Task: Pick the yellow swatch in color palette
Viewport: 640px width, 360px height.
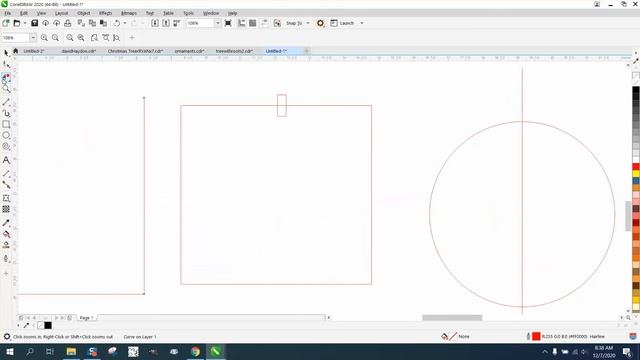Action: pos(636,173)
